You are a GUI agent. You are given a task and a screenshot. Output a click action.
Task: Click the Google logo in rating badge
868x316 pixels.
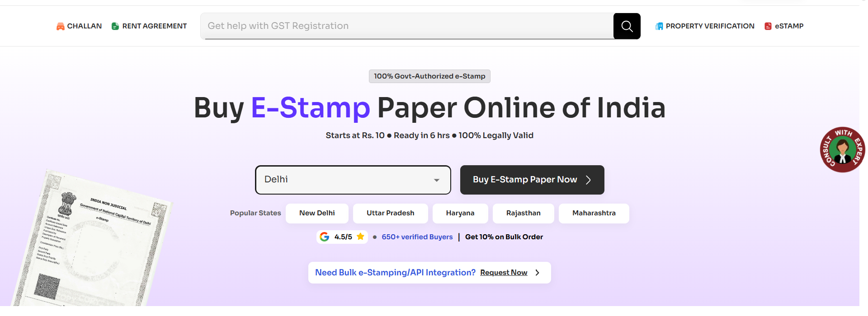pyautogui.click(x=324, y=237)
